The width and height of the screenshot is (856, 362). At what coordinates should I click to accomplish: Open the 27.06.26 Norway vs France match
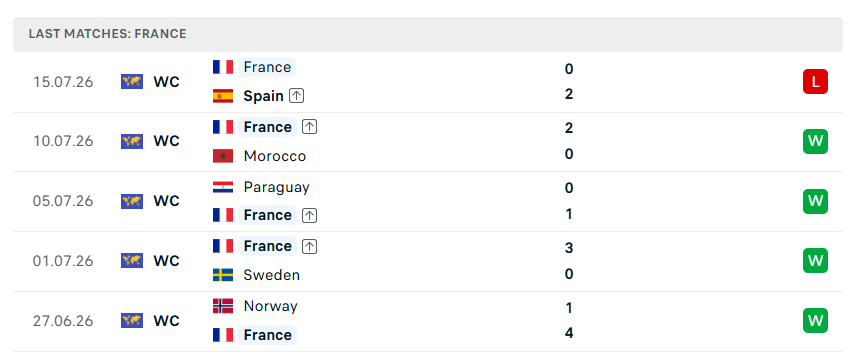coord(428,321)
